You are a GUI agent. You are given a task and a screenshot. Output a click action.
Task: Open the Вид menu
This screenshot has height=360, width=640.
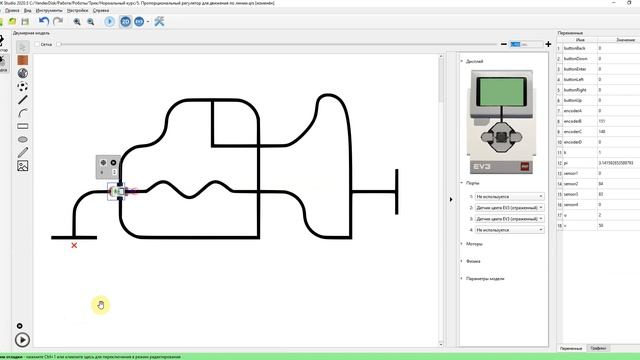[x=28, y=10]
